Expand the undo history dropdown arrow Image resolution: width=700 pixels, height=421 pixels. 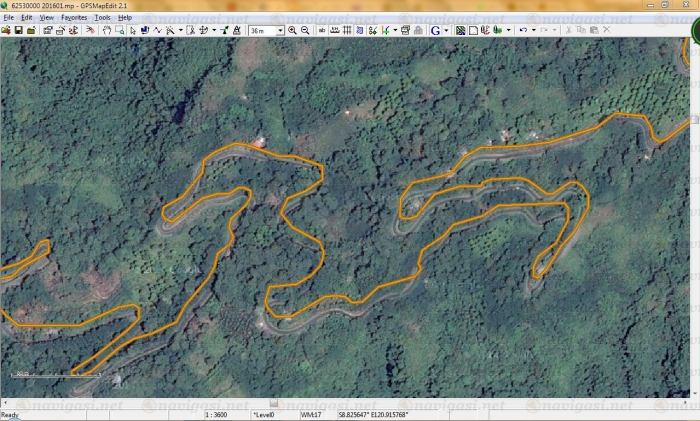[x=532, y=30]
